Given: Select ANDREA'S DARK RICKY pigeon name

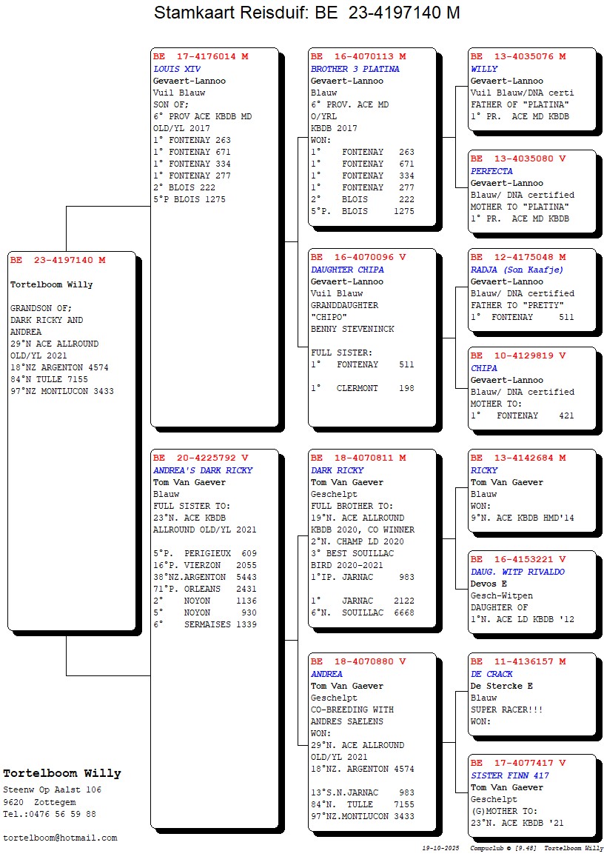Looking at the screenshot, I should [202, 470].
